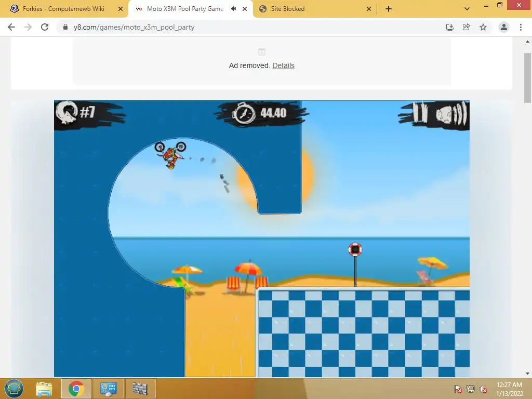The image size is (532, 399).
Task: Bookmark this page with star
Action: pos(483,27)
